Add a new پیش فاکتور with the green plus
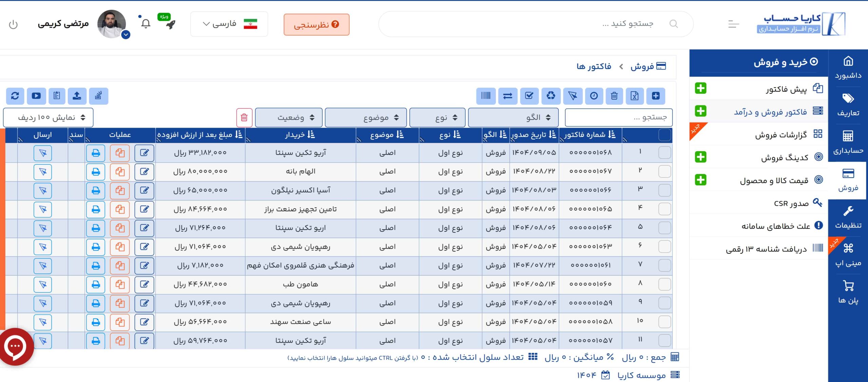 click(700, 88)
